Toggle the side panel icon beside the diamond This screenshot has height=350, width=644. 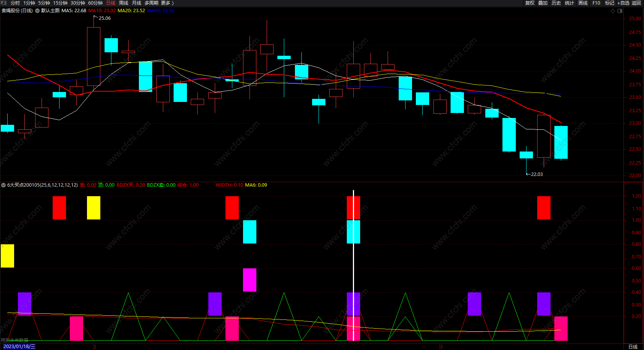click(620, 11)
